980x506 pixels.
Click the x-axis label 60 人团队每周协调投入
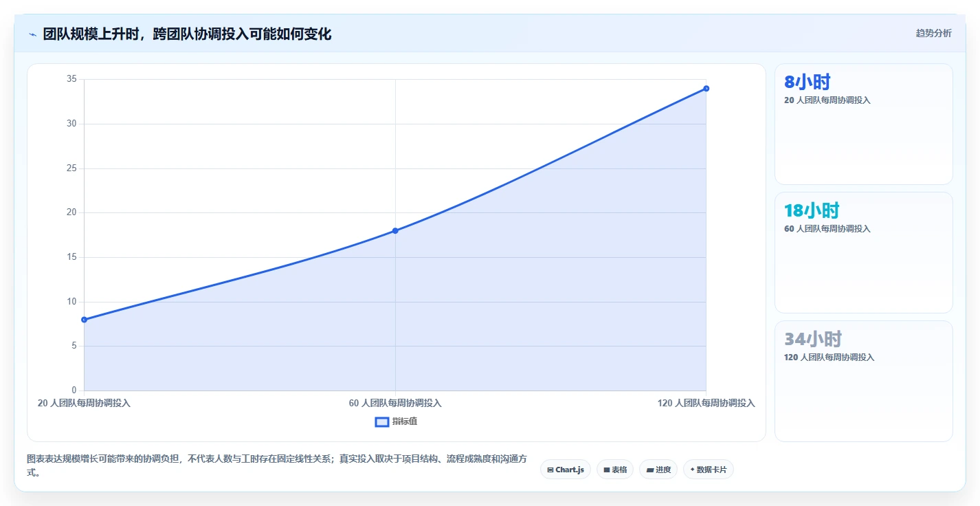pyautogui.click(x=395, y=404)
